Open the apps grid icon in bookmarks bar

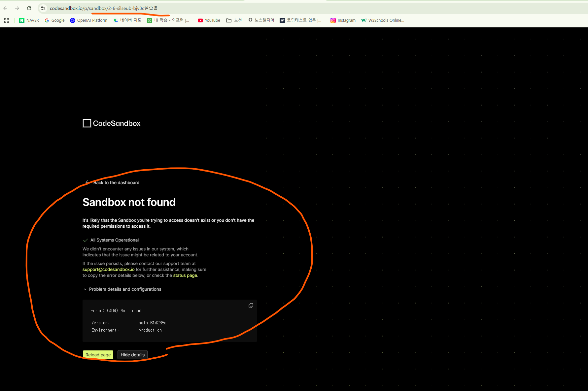7,20
